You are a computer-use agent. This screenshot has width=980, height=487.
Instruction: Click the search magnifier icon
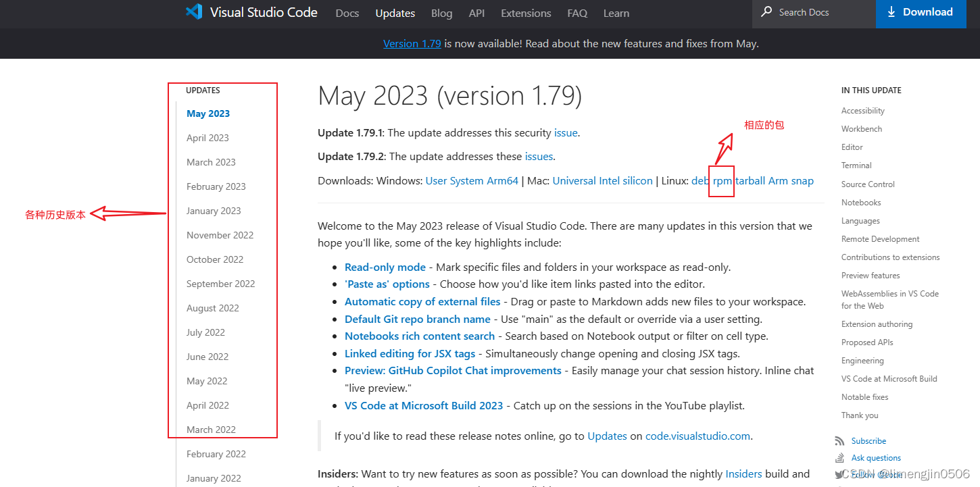pyautogui.click(x=766, y=12)
